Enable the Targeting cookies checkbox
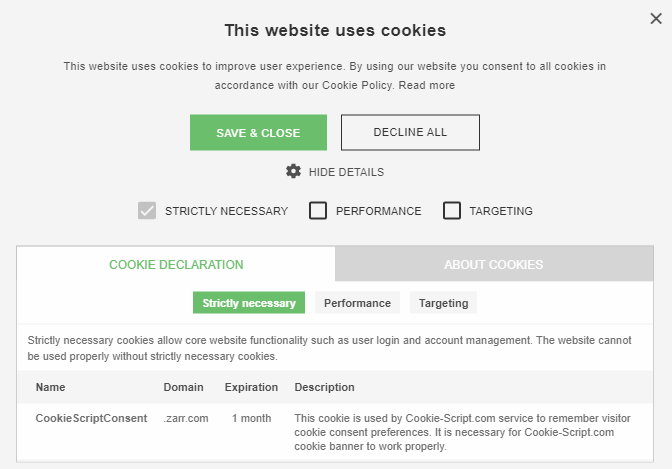The image size is (672, 469). (452, 210)
